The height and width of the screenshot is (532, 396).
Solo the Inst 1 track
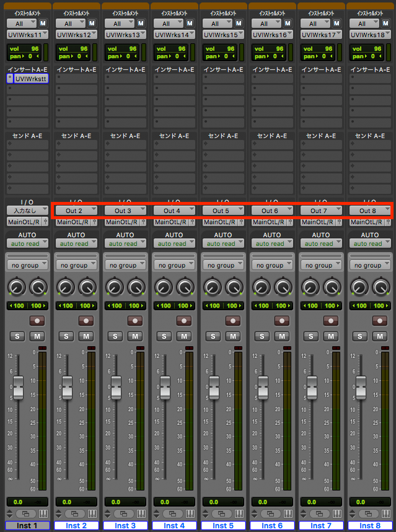point(17,336)
